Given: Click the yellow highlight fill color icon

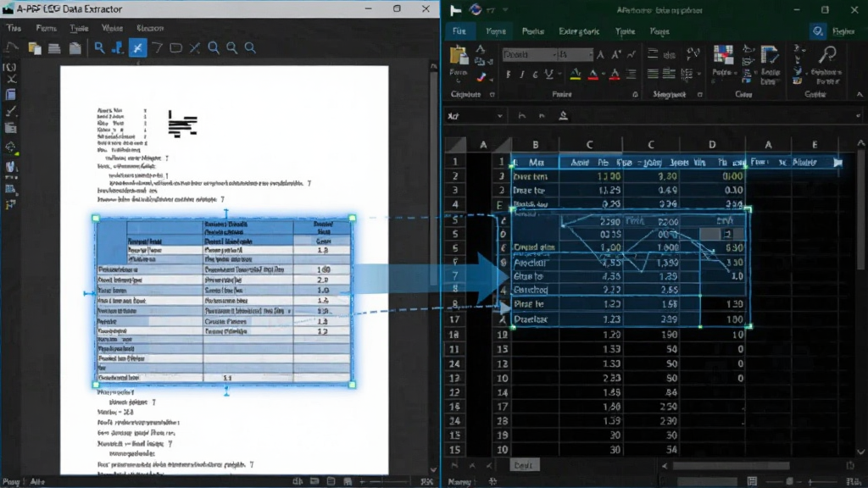Looking at the screenshot, I should click(576, 75).
